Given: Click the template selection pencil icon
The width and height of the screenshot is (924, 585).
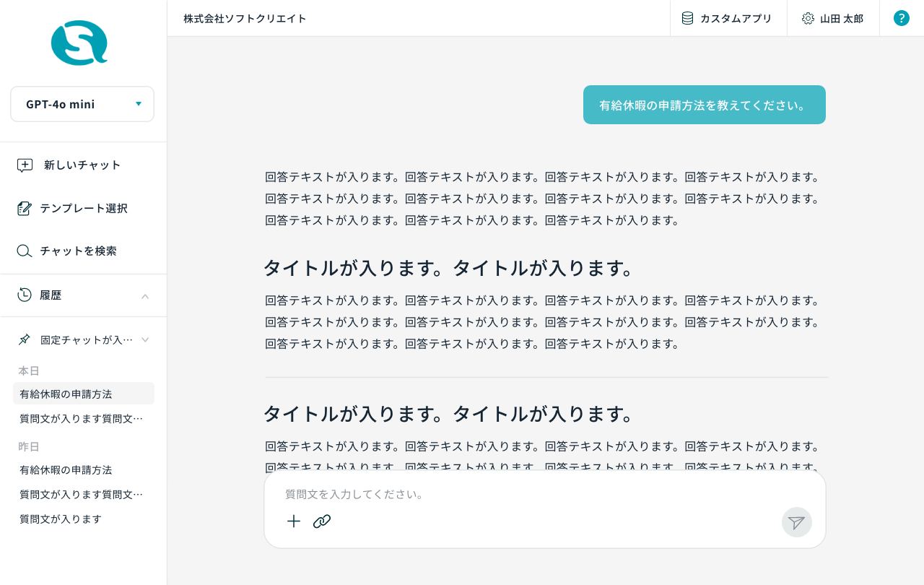Looking at the screenshot, I should coord(25,209).
